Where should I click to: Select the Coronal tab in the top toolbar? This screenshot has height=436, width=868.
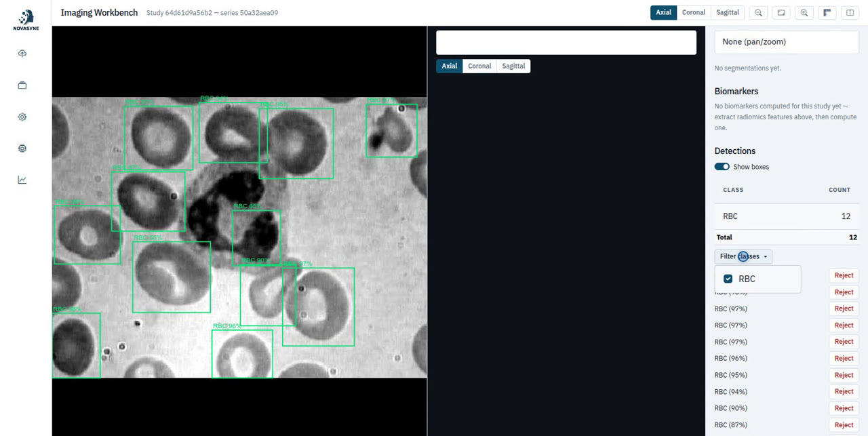pos(694,13)
